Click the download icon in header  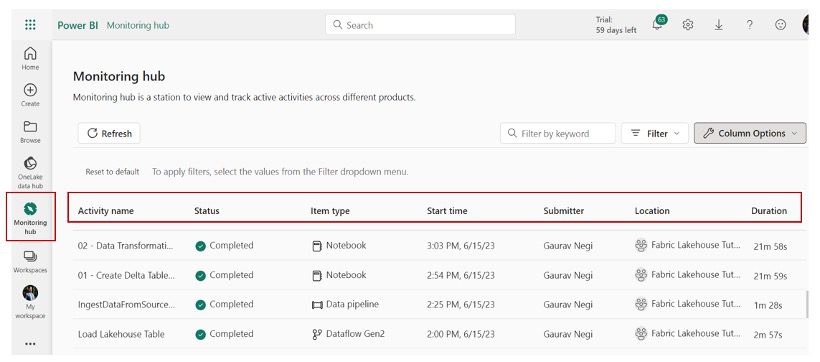[719, 25]
